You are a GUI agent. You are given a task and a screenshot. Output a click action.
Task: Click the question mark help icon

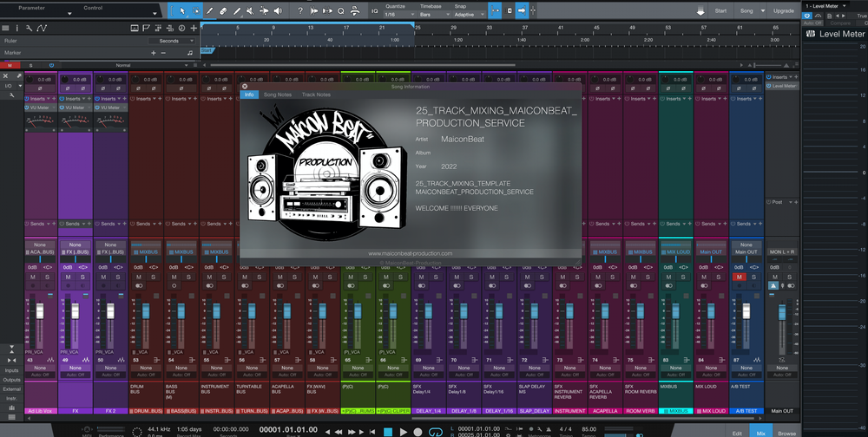(300, 10)
